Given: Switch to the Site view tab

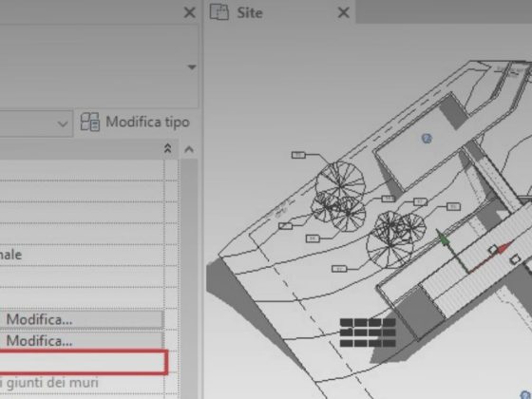Looking at the screenshot, I should 250,13.
